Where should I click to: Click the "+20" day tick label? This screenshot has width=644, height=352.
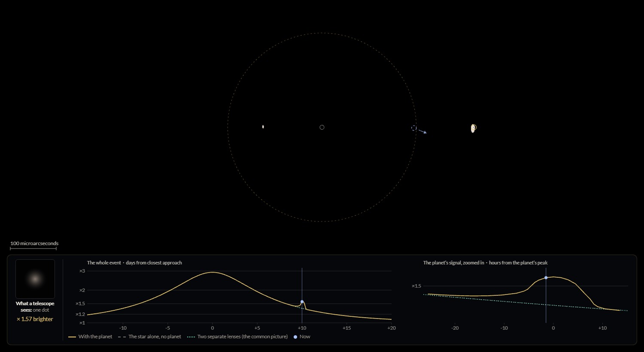pos(391,328)
